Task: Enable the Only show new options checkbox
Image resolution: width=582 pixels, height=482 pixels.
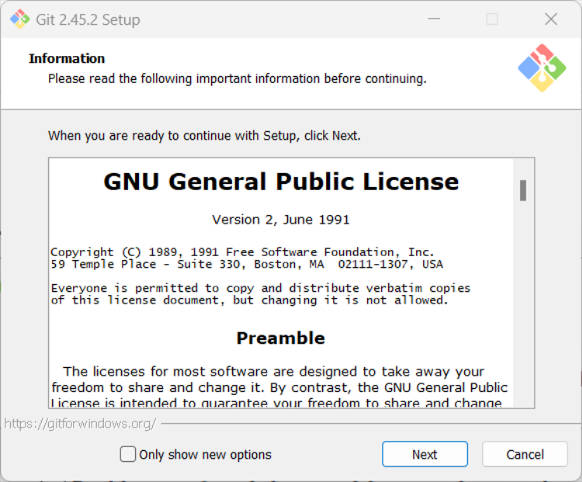Action: [128, 454]
